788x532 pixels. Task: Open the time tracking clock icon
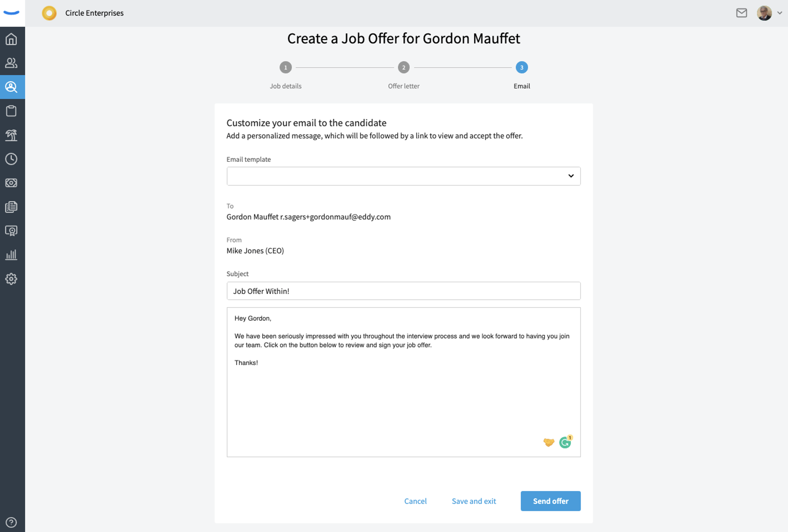[x=11, y=159]
